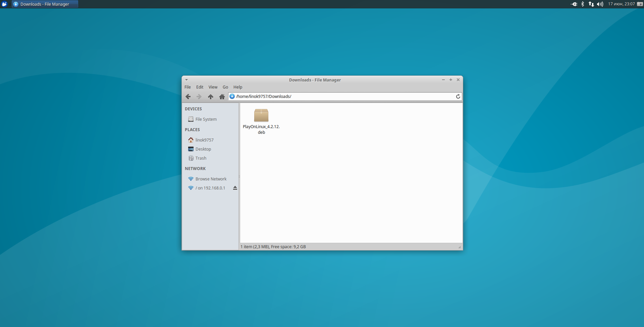
Task: Click the status bar text '1 item (2,3 MB)'
Action: 255,247
